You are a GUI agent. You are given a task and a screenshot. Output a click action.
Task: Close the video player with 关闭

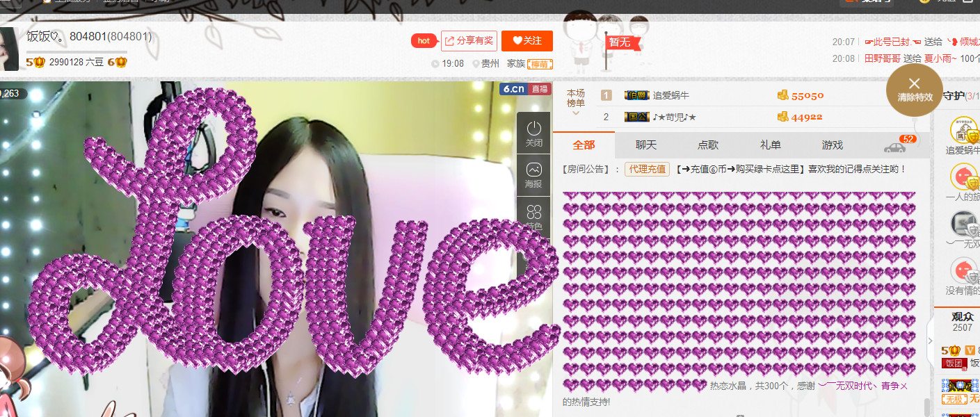coord(533,133)
